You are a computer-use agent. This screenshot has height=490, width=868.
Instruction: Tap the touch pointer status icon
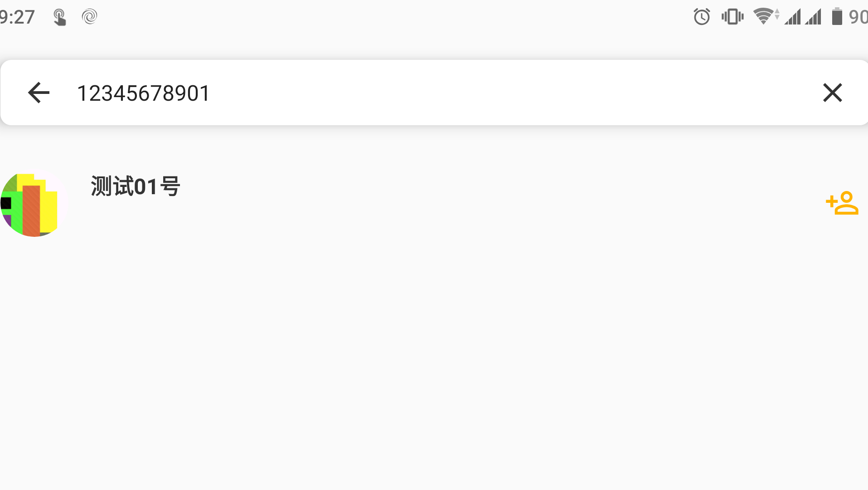pyautogui.click(x=59, y=17)
